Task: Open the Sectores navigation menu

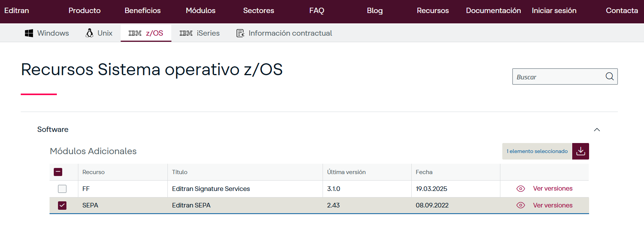Action: tap(258, 11)
